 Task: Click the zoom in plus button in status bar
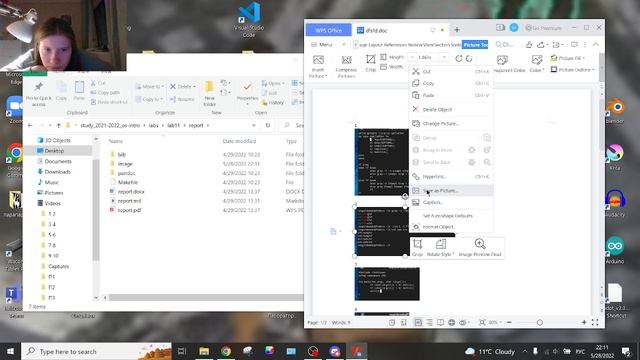(x=584, y=322)
